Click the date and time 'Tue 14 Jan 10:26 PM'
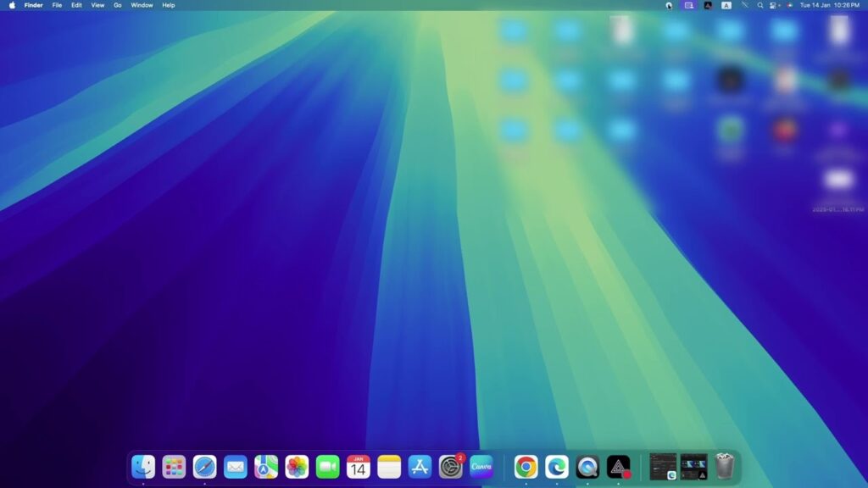Screen dimensions: 868x488 coord(829,5)
